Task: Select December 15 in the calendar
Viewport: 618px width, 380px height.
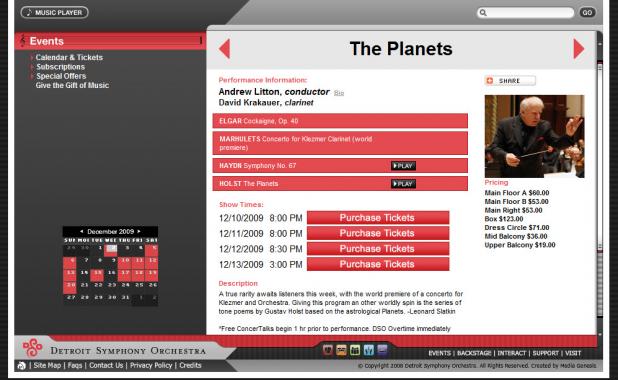Action: [97, 276]
